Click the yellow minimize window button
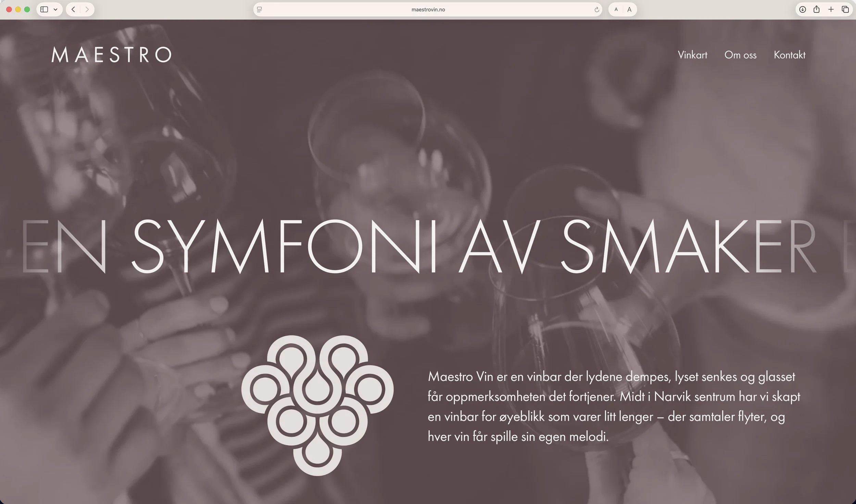This screenshot has height=504, width=856. 18,10
